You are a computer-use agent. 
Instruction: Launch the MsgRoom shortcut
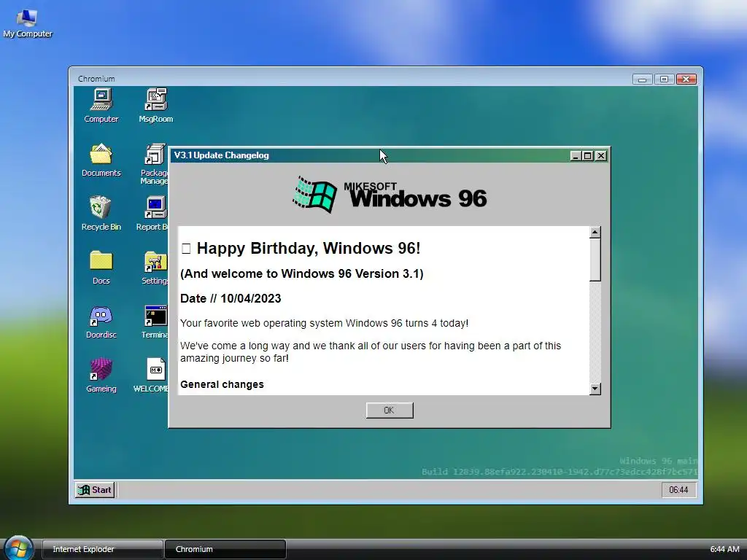click(x=156, y=106)
